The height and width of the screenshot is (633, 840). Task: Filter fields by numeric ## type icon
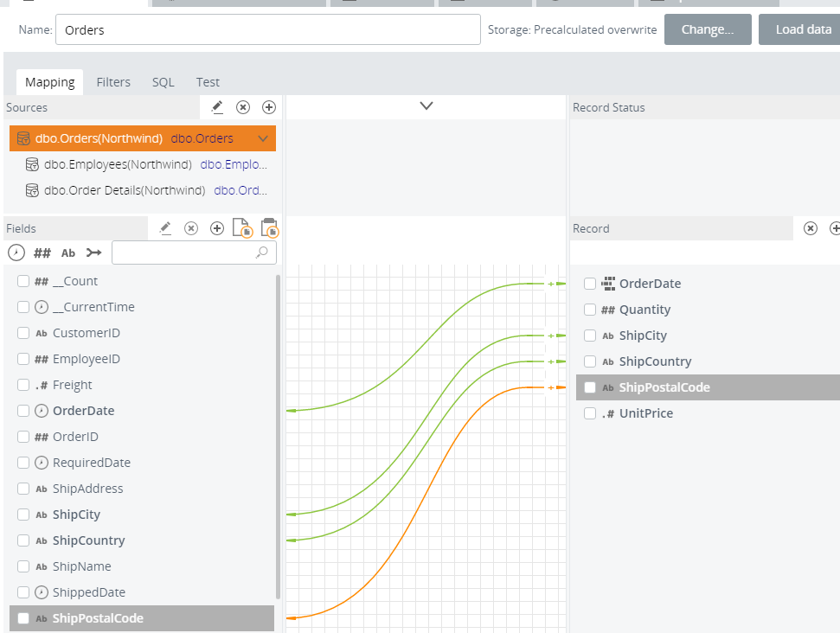click(x=42, y=253)
